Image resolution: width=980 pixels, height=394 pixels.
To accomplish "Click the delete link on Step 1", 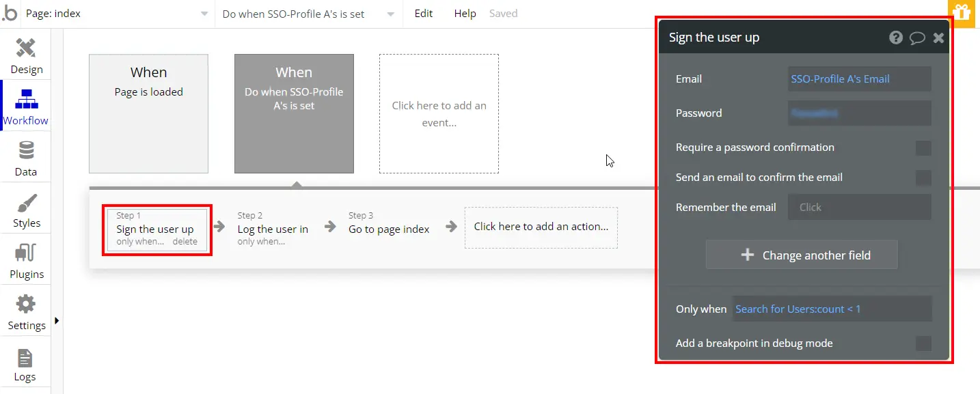I will [185, 242].
